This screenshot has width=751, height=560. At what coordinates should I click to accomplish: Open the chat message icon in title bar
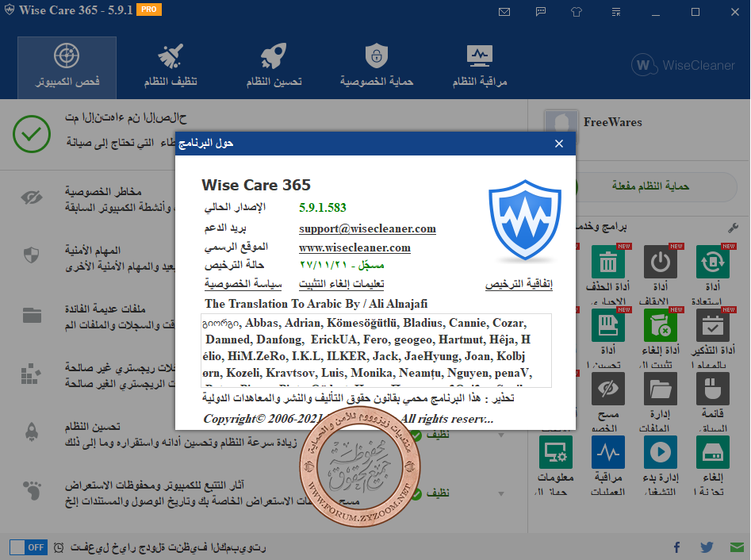(541, 12)
